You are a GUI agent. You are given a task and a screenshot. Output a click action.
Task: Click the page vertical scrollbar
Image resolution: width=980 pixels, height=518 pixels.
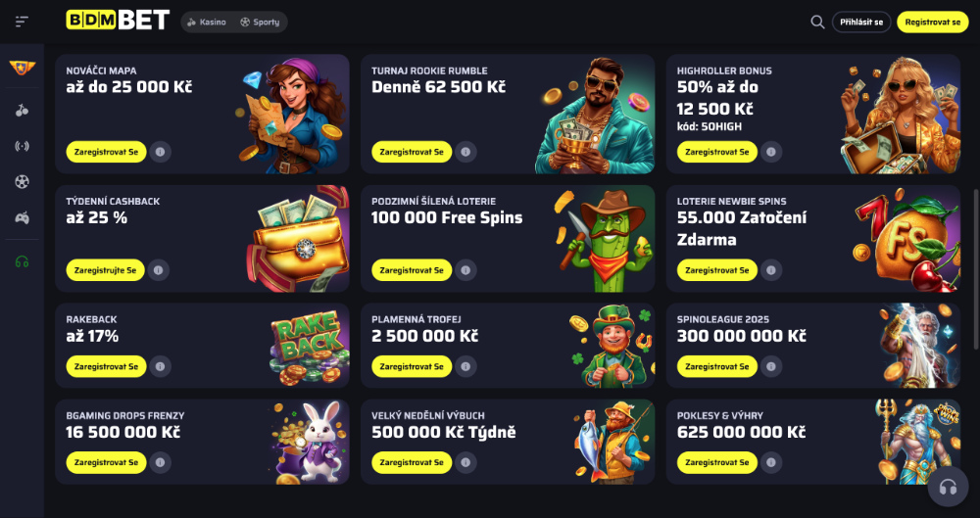[975, 268]
